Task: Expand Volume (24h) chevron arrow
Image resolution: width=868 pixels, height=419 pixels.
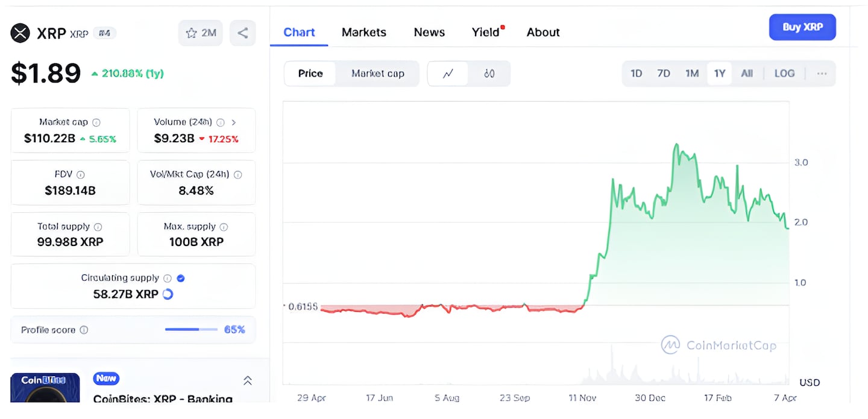Action: tap(234, 122)
